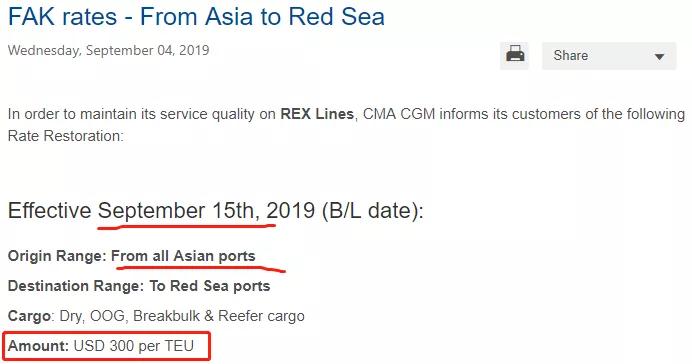
Task: Click the printer icon
Action: [x=515, y=55]
